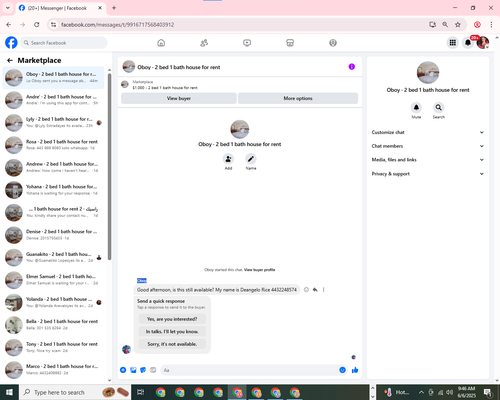Click the Search Facebook field
This screenshot has height=400, width=500.
point(64,43)
